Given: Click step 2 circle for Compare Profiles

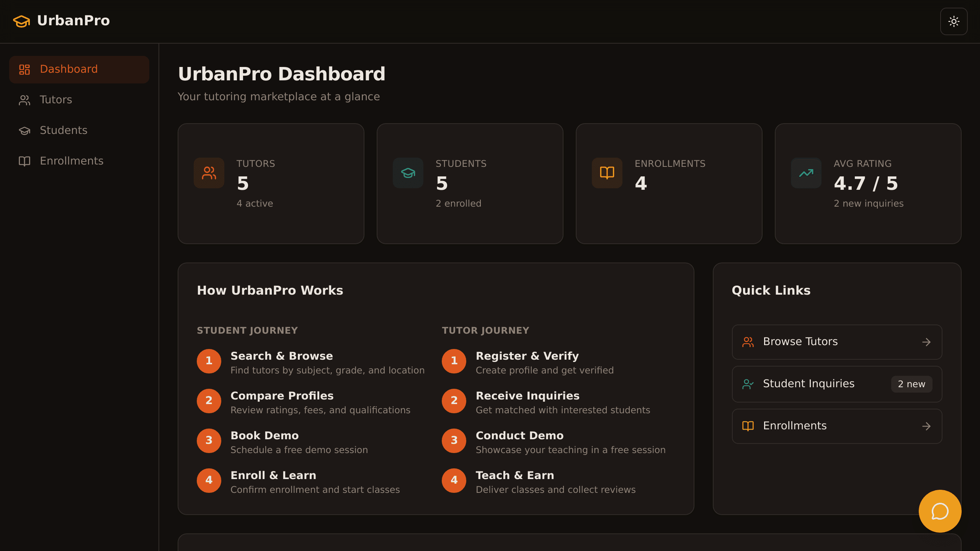Looking at the screenshot, I should [x=209, y=401].
